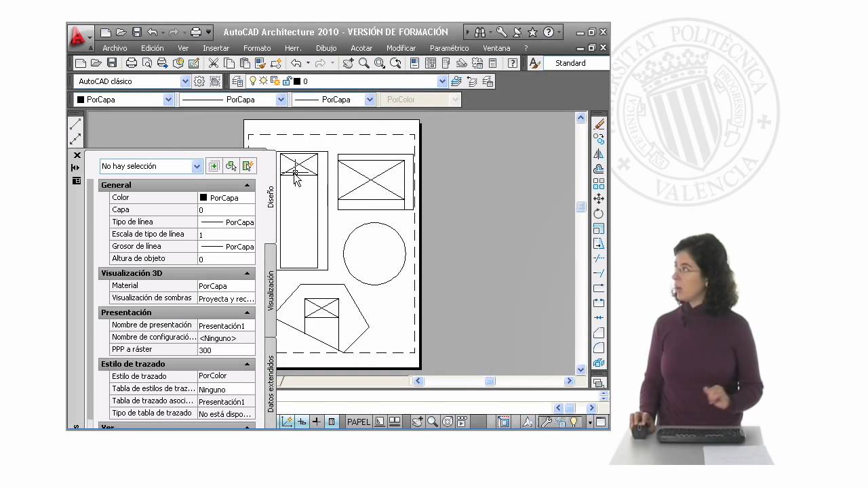Open the Layer Properties Manager icon
The image size is (868, 488).
pos(237,81)
